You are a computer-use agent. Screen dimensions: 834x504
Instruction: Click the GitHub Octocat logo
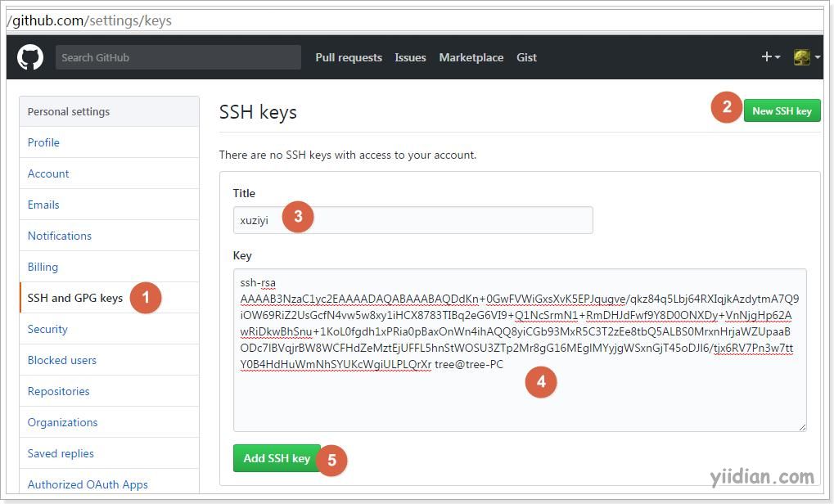pyautogui.click(x=29, y=57)
